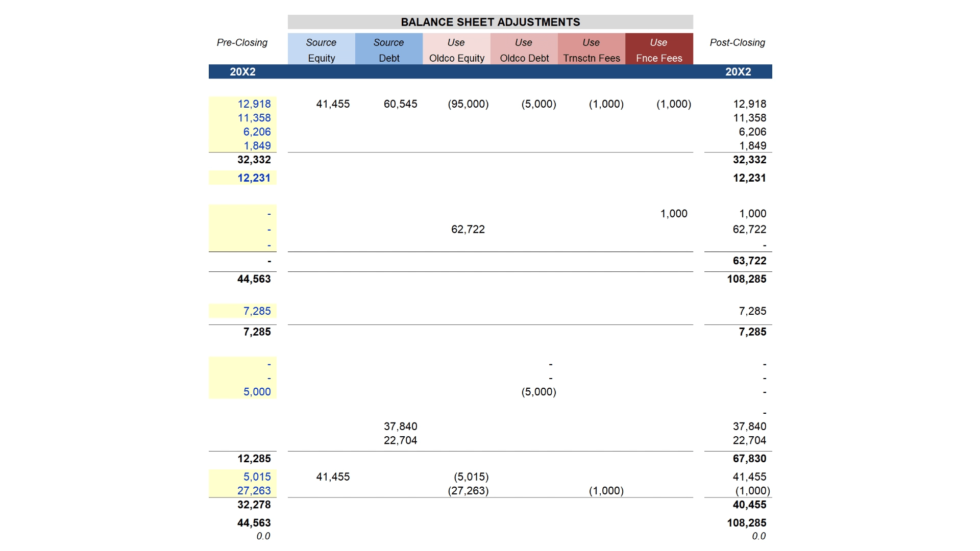Select blue 6,206 Pre-Closing cell

click(x=257, y=132)
